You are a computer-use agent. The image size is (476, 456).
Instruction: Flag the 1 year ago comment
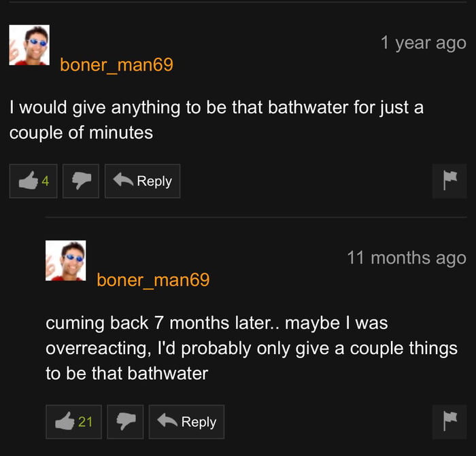(449, 181)
